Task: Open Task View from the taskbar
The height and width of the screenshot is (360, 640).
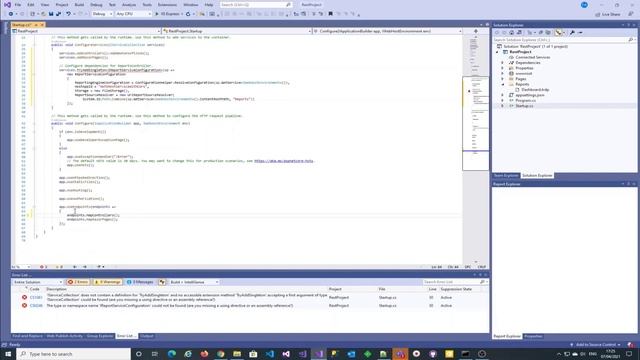Action: [x=155, y=354]
